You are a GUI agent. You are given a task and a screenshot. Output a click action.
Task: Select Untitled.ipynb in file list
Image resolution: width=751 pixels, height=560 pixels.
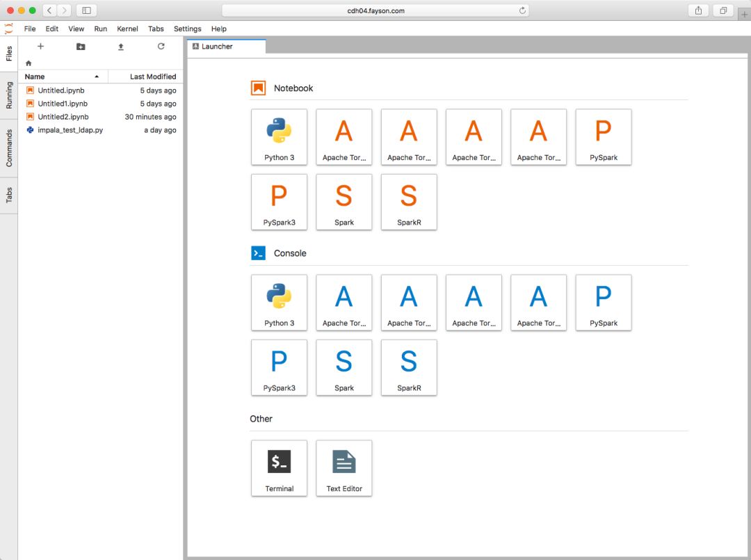coord(101,90)
